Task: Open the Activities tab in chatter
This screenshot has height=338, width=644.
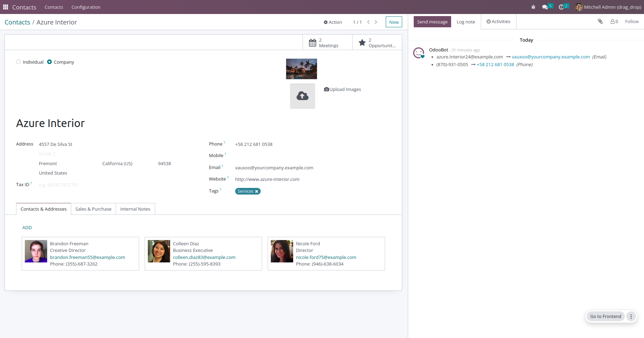Action: (x=499, y=22)
